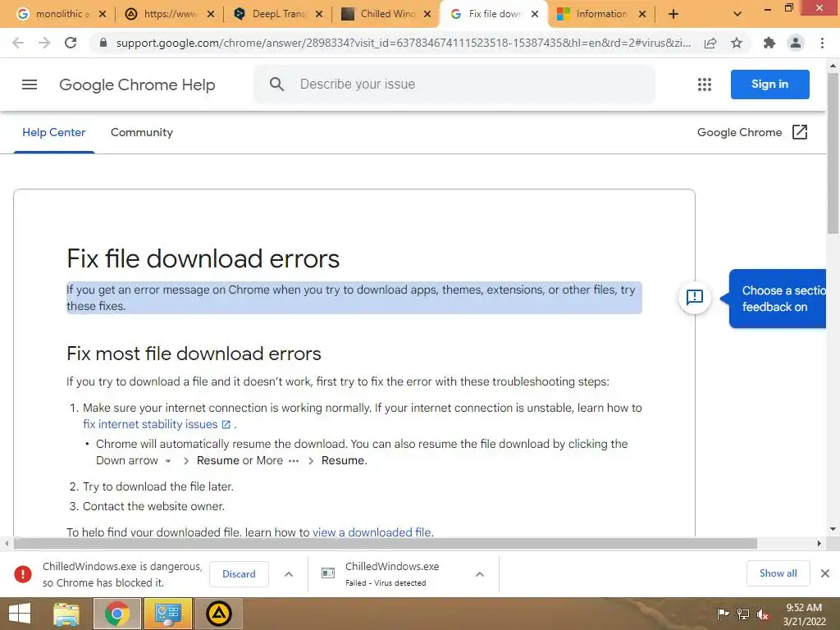Close the DeepL Translate tab
The image size is (840, 630).
click(319, 15)
